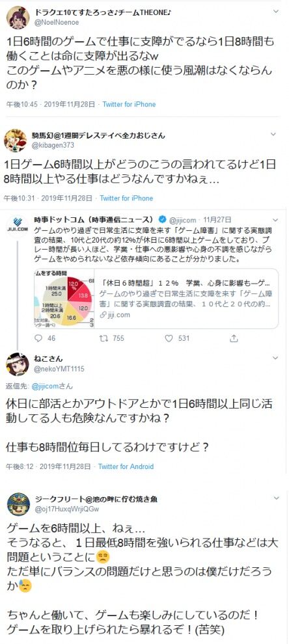Click the @jijicom reply-to mention link
The image size is (289, 644).
(46, 386)
